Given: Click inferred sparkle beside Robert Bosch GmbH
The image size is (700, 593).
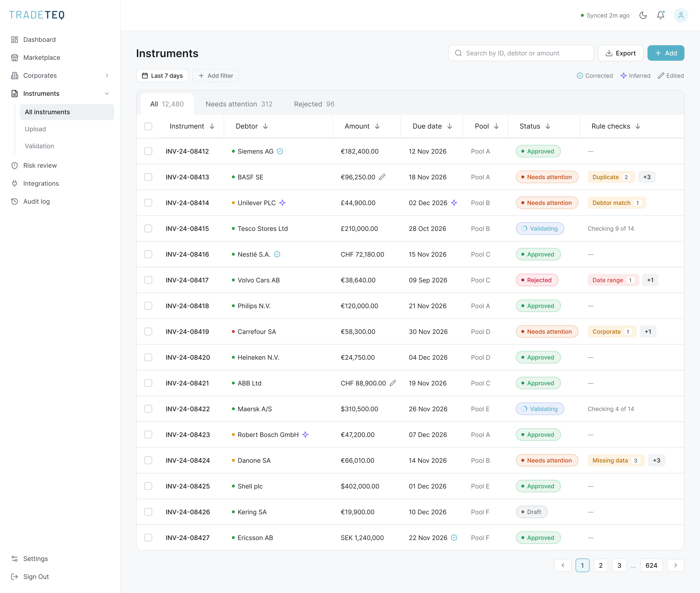Looking at the screenshot, I should pos(305,435).
